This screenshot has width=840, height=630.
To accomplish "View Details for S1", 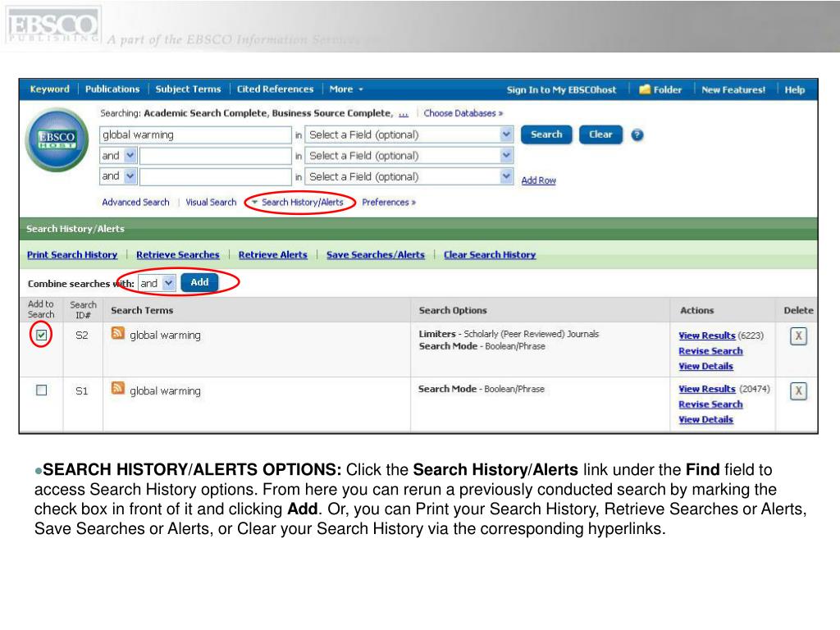I will click(x=705, y=420).
